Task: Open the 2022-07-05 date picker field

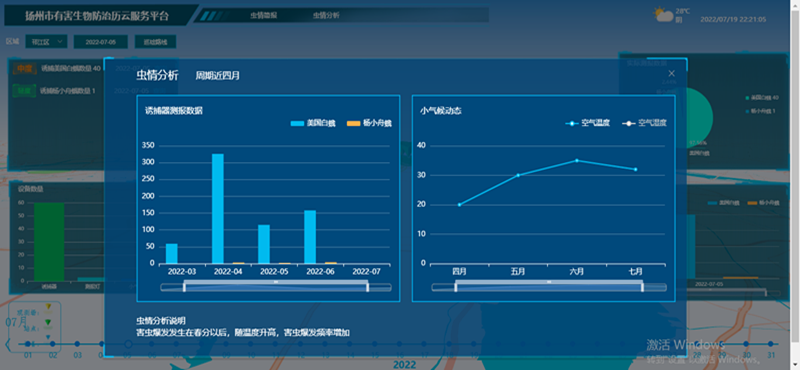Action: point(101,42)
